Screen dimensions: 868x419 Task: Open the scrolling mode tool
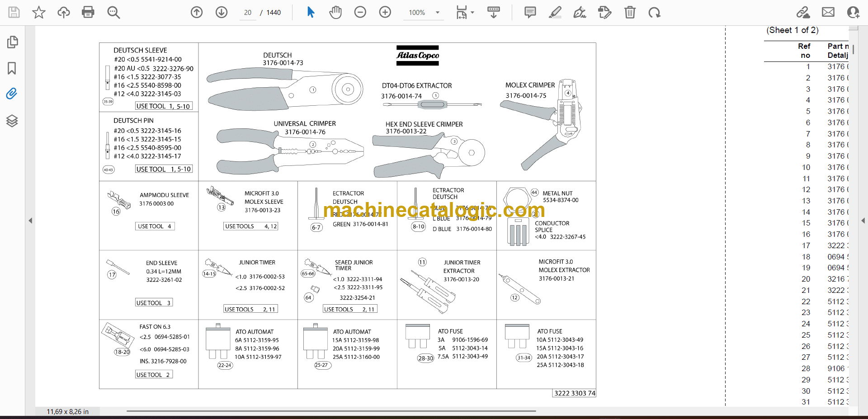tap(494, 12)
